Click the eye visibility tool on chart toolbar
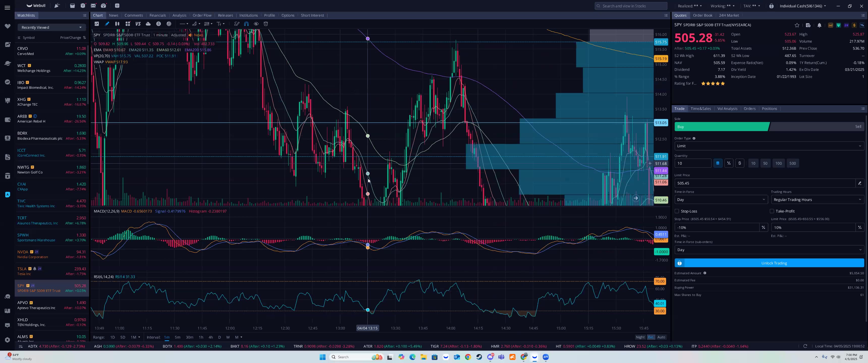The height and width of the screenshot is (363, 868). pos(256,24)
